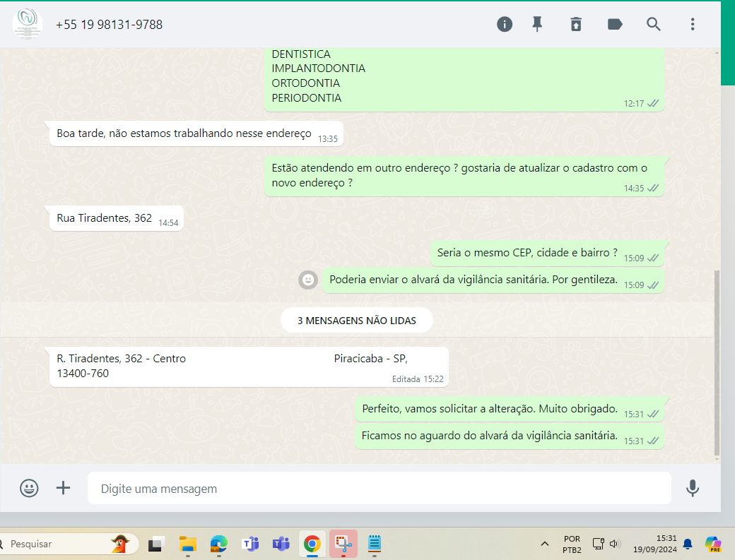The image size is (735, 560).
Task: Click the 'Digite uma mensagem' input field
Action: (x=379, y=489)
